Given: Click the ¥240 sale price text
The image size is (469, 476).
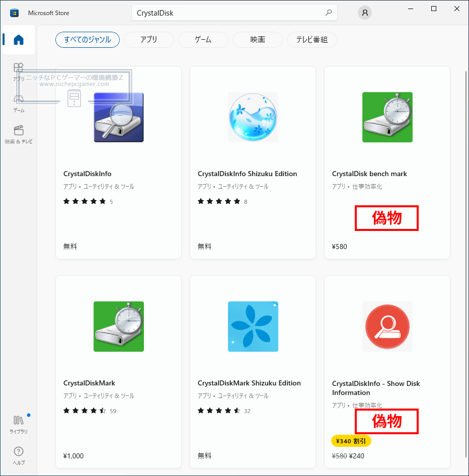Looking at the screenshot, I should [x=357, y=456].
